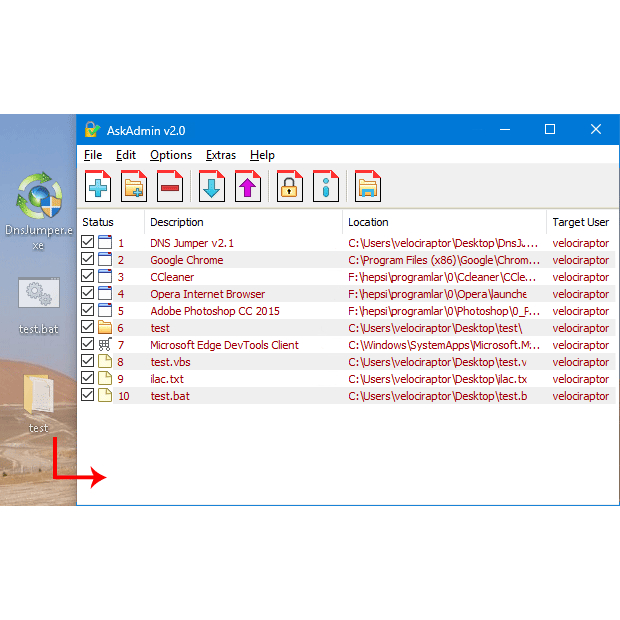
Task: Click folder icon in row 6 test
Action: (x=105, y=327)
